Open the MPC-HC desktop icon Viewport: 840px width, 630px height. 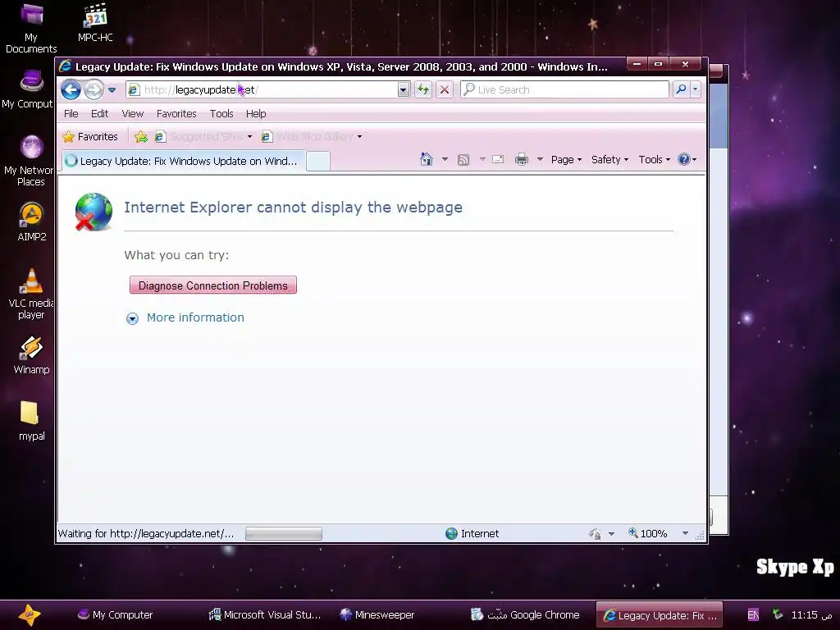95,22
